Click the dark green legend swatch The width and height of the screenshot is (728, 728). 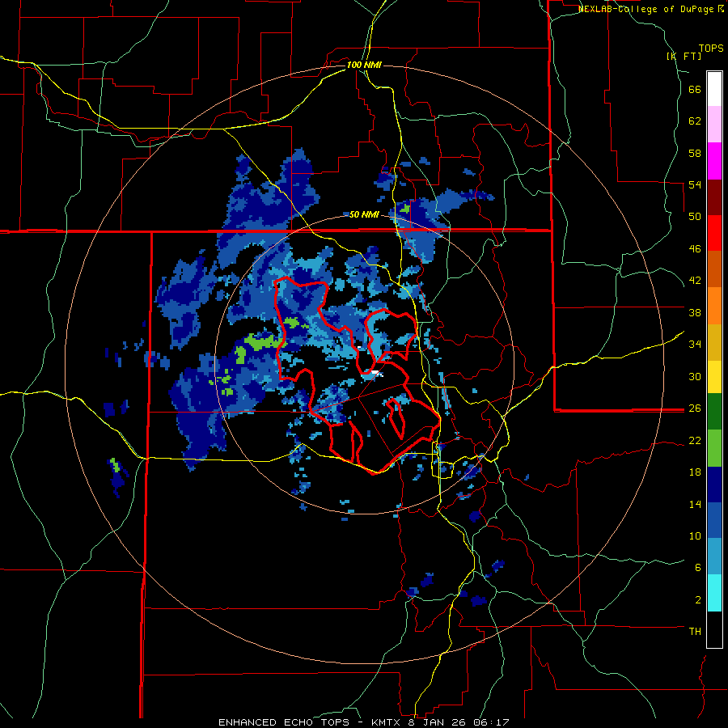(x=714, y=412)
